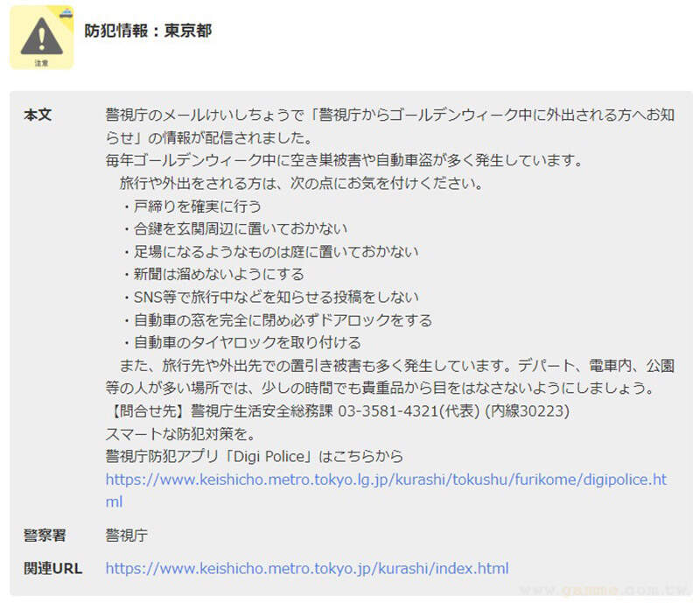Click the SNS等で旅行中 bullet line
Image resolution: width=700 pixels, height=603 pixels.
coord(269,297)
